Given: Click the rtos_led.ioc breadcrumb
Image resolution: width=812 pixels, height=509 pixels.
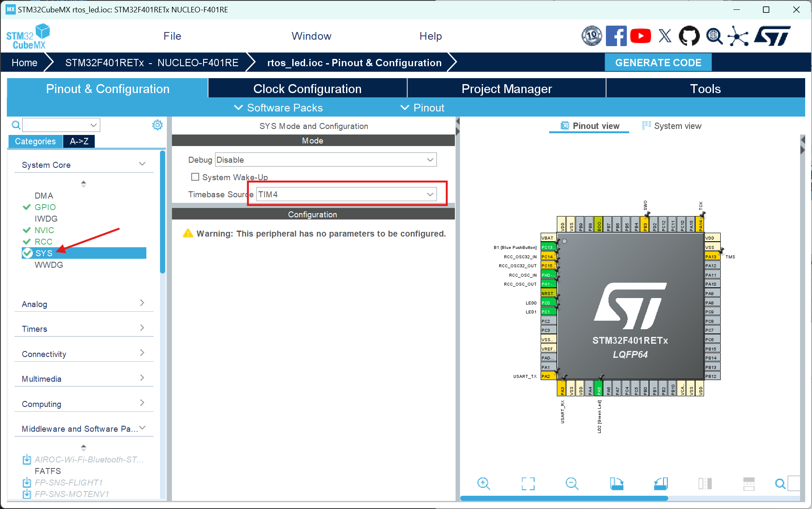Looking at the screenshot, I should coord(355,63).
